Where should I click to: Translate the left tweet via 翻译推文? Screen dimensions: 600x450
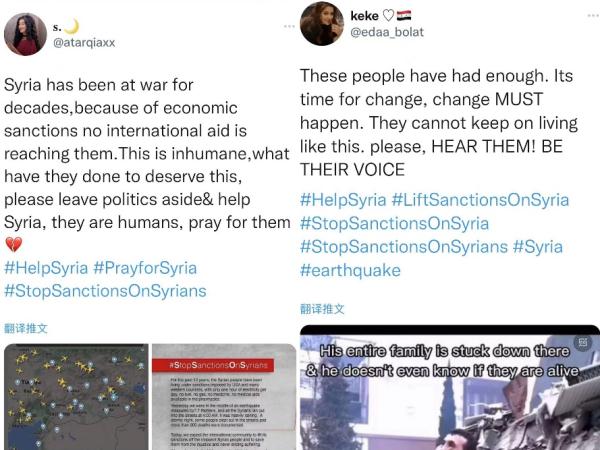point(26,328)
